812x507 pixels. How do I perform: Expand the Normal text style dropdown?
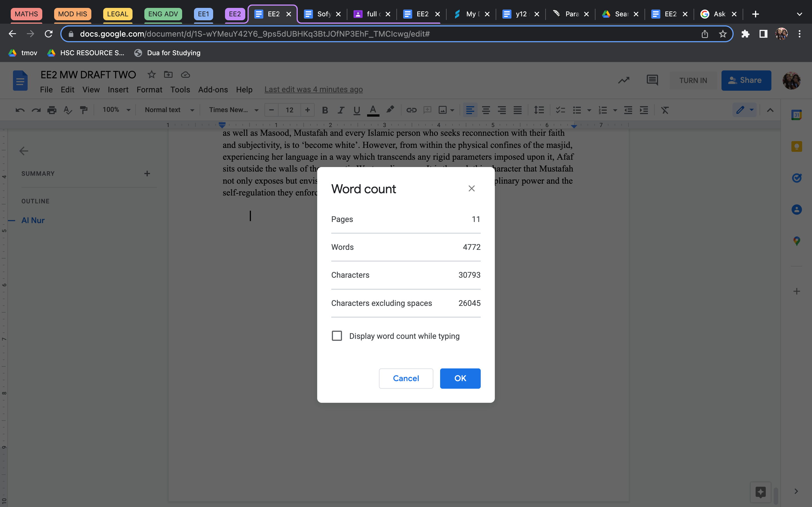coord(169,110)
